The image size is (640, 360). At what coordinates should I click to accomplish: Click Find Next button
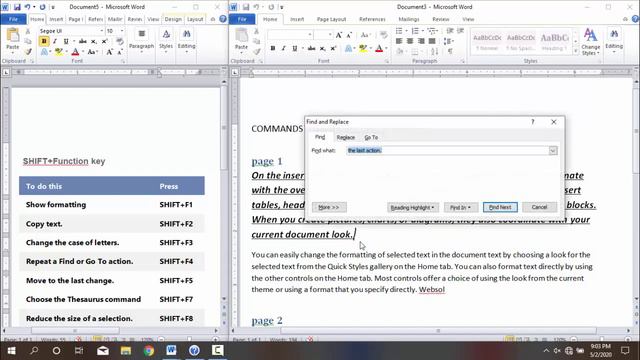tap(500, 207)
